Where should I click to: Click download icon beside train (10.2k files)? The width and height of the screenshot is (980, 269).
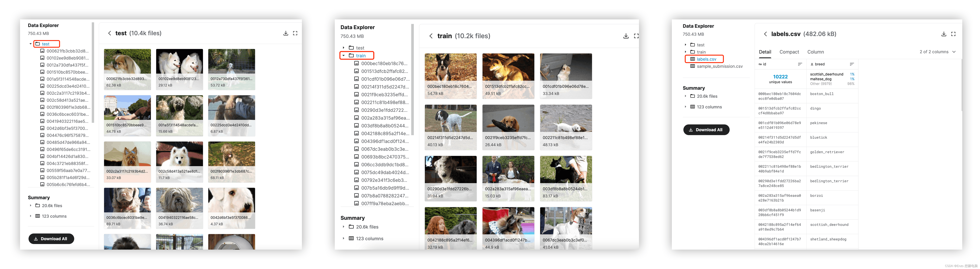pos(626,36)
